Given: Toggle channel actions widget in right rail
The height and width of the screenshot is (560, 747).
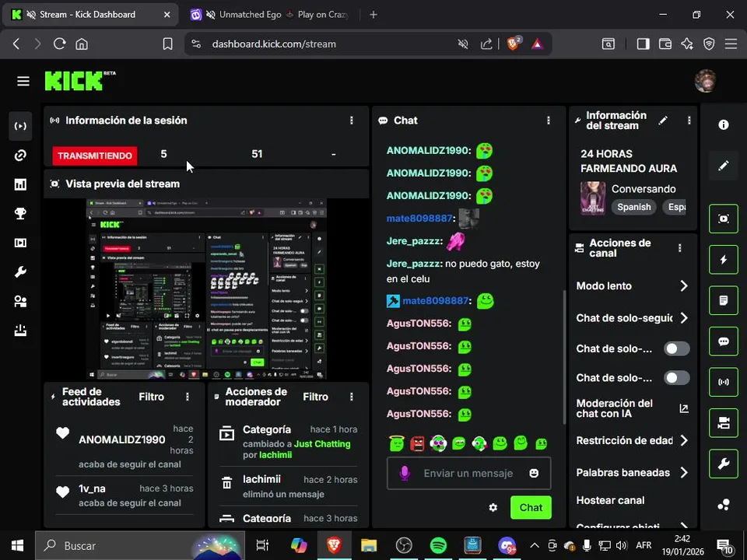Looking at the screenshot, I should click(723, 423).
